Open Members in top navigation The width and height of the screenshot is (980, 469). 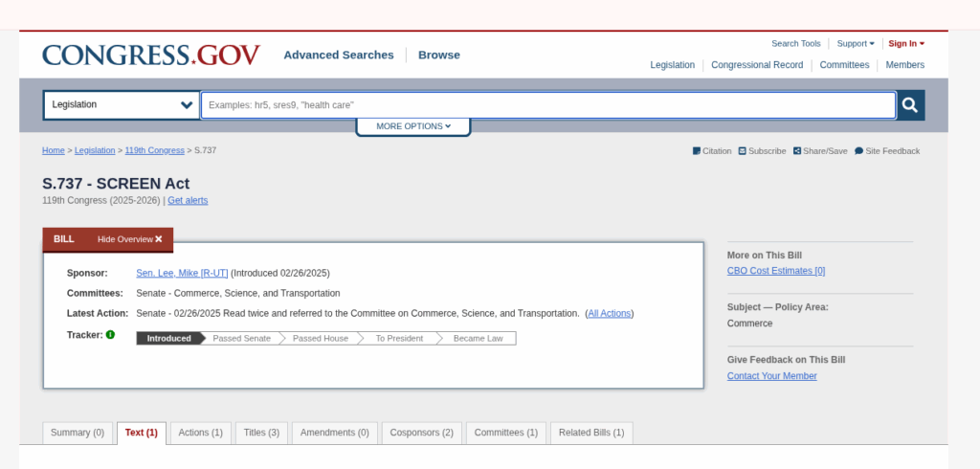(905, 65)
